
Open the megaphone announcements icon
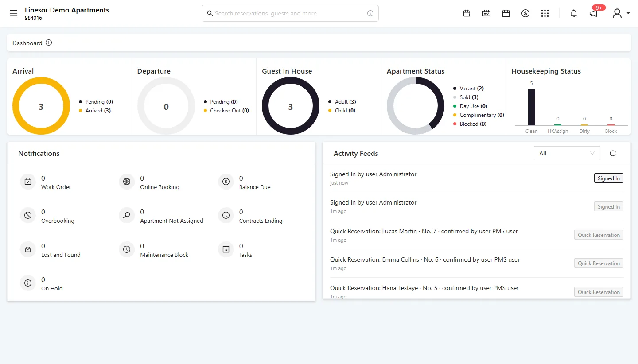point(593,14)
